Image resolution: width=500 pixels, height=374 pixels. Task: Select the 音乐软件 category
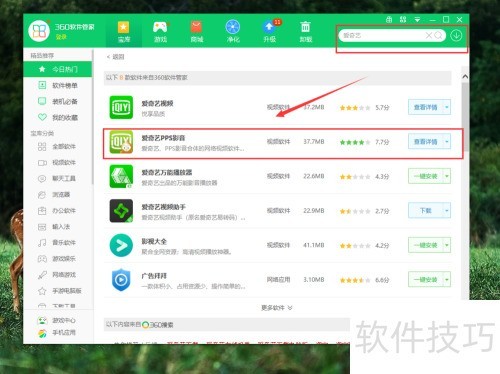pos(58,243)
